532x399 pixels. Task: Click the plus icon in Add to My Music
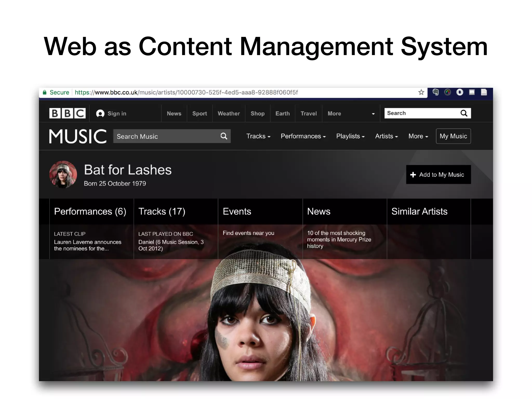(x=413, y=175)
